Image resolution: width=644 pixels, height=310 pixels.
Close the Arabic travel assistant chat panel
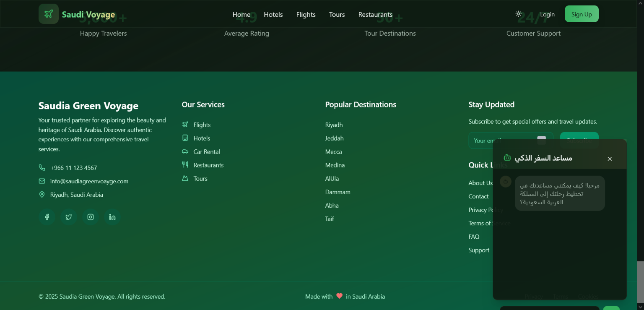tap(610, 159)
